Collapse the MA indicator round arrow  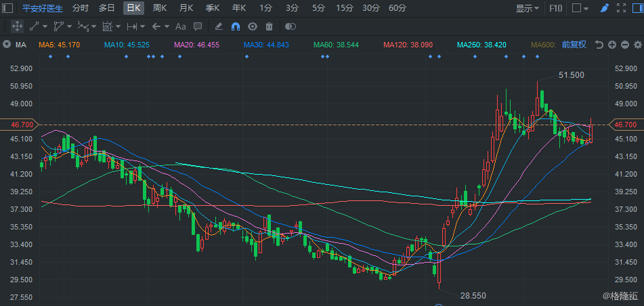tap(7, 45)
